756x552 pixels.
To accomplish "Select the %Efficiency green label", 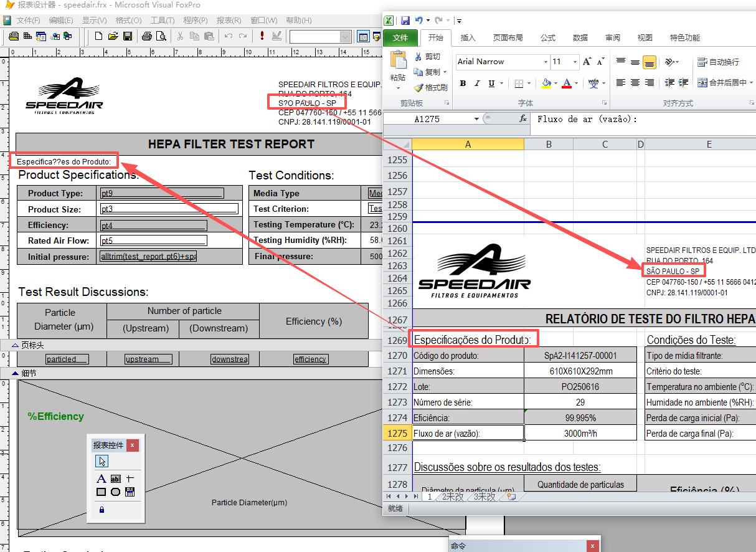I will coord(55,416).
